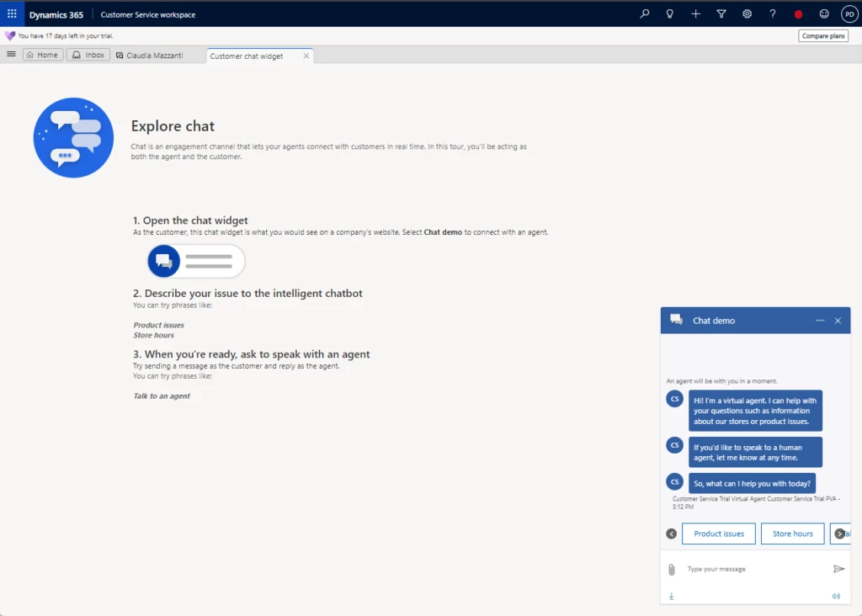Attach a file with the paperclip icon

[x=672, y=569]
